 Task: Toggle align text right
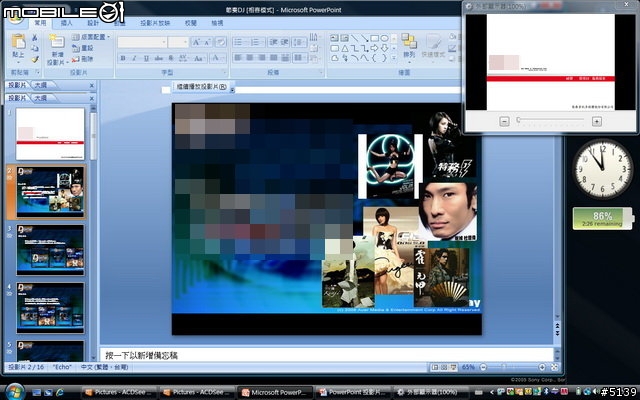click(x=262, y=58)
